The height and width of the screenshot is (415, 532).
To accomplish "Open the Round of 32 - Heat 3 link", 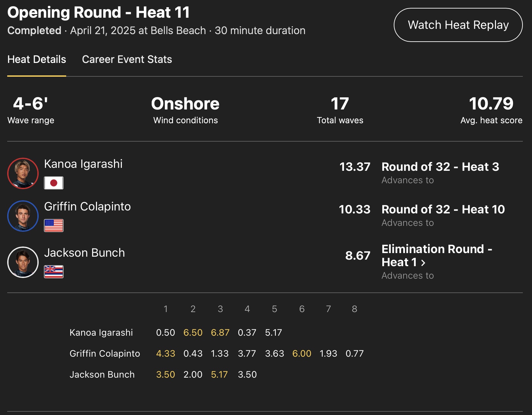I will click(440, 167).
